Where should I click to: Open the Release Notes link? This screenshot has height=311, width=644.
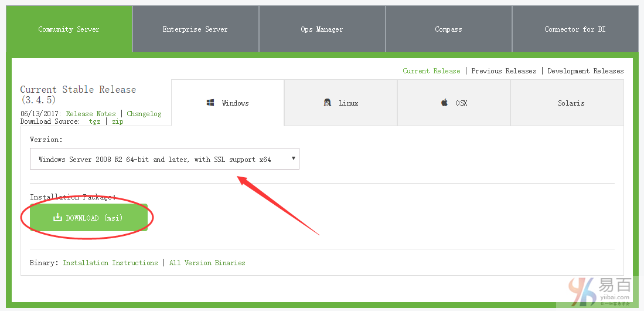91,114
